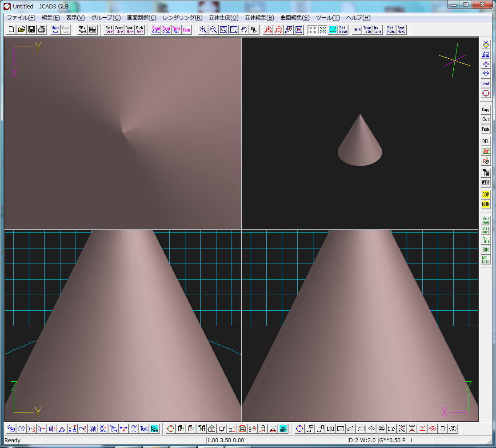Screen dimensions: 496x448
Task: Start Rend Ray ray-trace rendering
Action: coord(176,30)
